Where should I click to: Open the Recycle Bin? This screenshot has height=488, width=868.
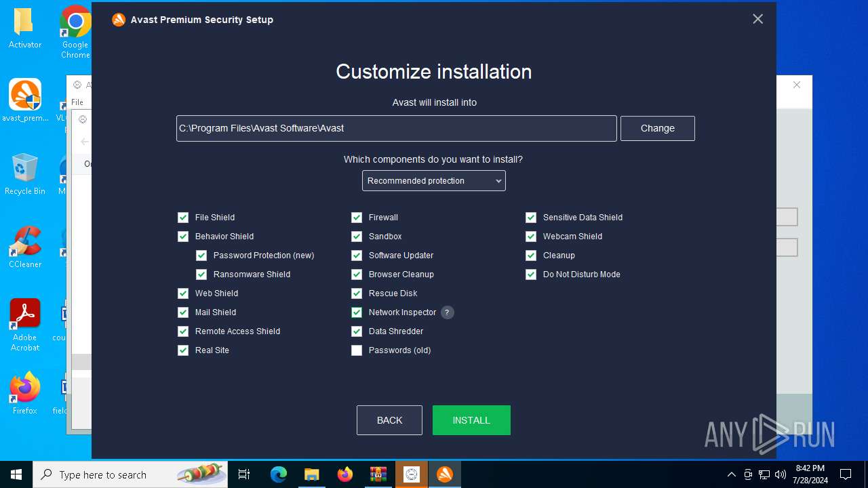point(24,174)
